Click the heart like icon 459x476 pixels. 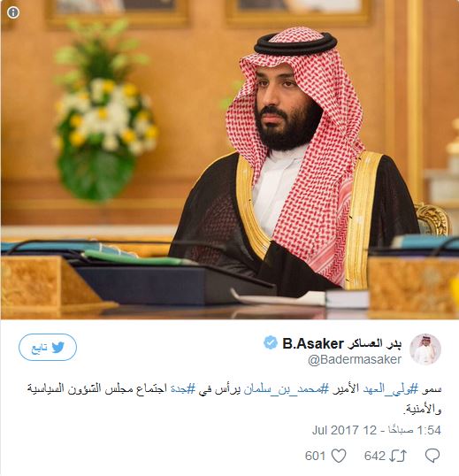click(x=339, y=456)
